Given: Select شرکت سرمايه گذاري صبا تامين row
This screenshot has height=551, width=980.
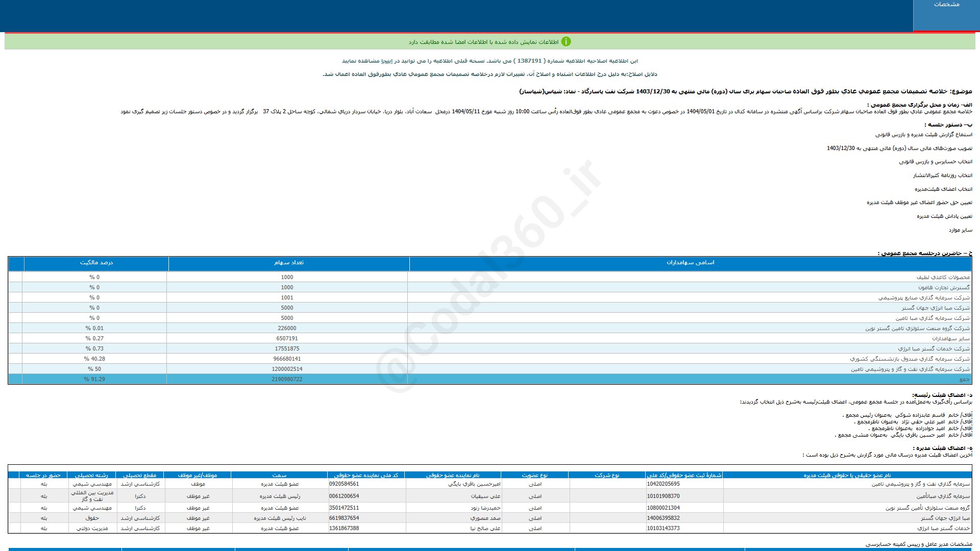Looking at the screenshot, I should [933, 318].
